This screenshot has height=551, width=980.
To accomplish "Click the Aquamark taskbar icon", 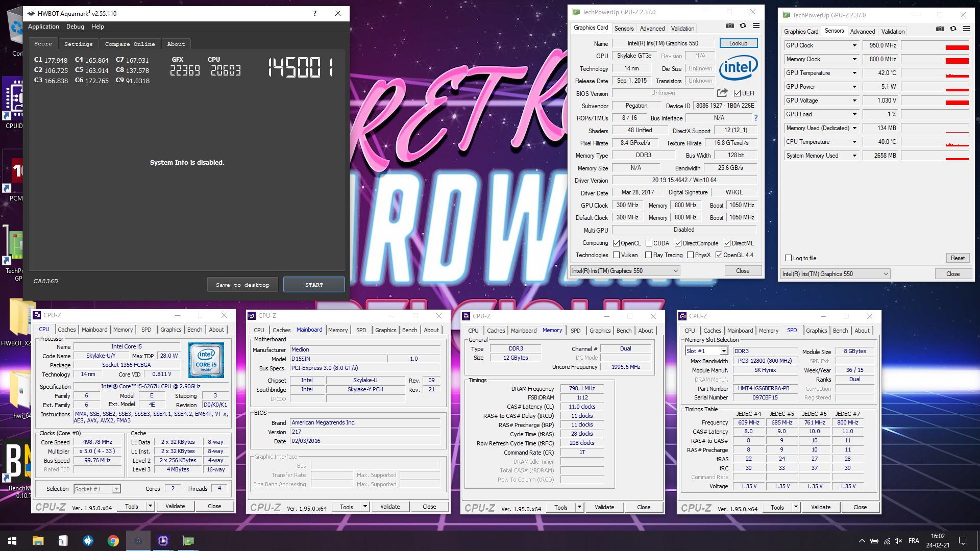I will 138,541.
